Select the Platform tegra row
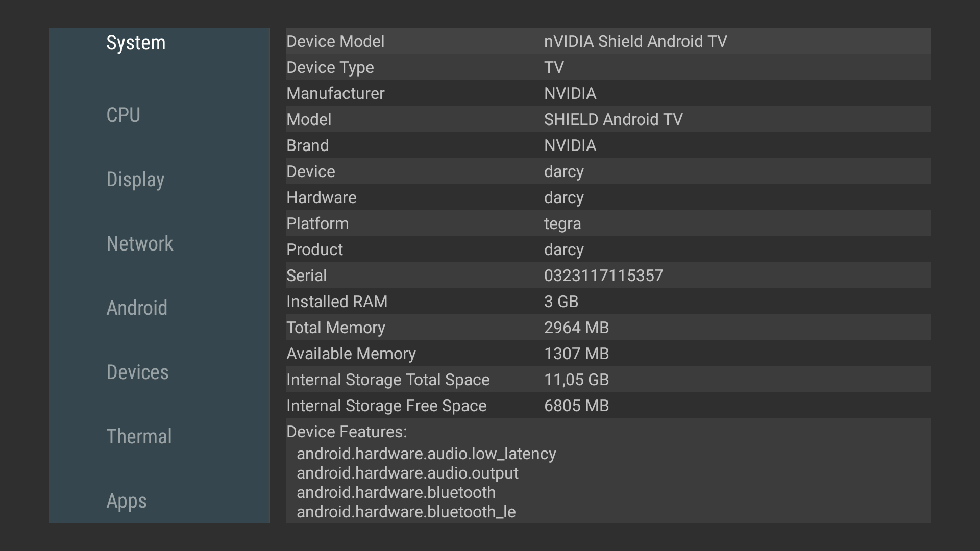This screenshot has width=980, height=551. (608, 223)
